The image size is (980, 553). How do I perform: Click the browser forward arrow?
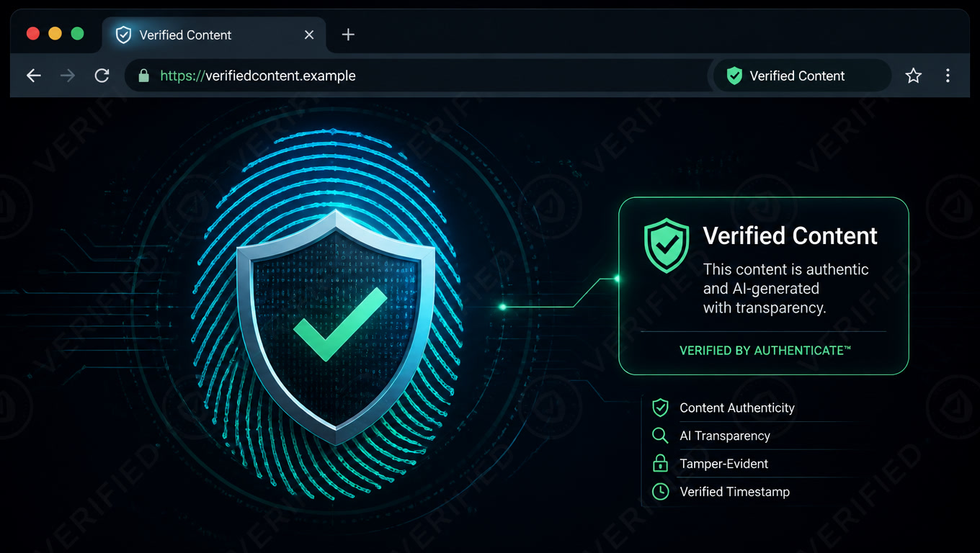(x=68, y=76)
